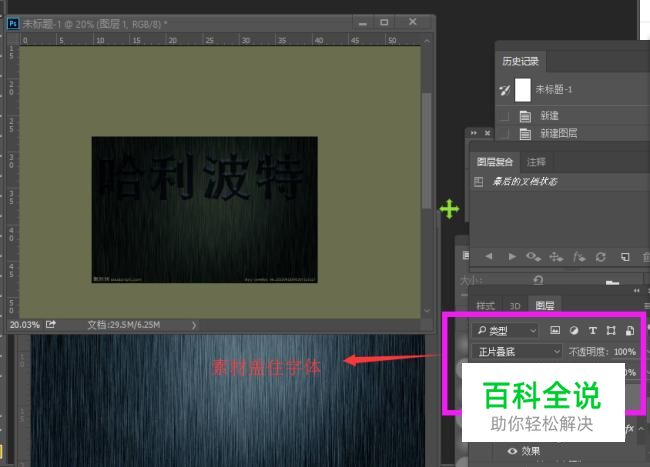Switch to the 注释 tab
The width and height of the screenshot is (650, 467).
pos(536,162)
